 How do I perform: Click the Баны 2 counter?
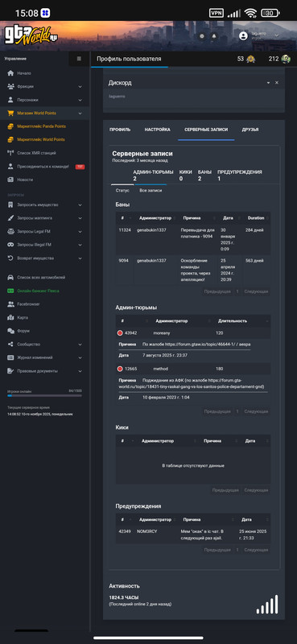click(x=204, y=175)
